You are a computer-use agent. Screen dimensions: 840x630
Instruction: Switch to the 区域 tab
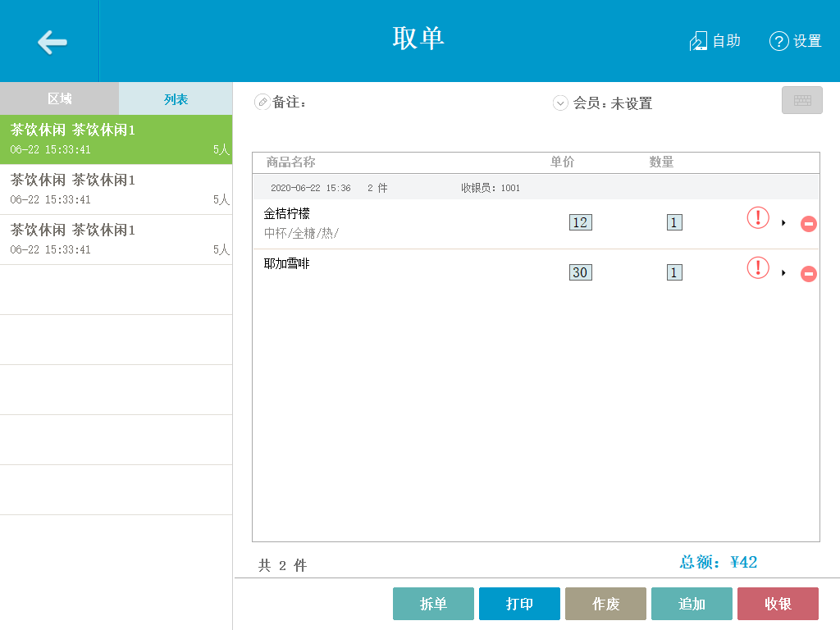pyautogui.click(x=59, y=98)
